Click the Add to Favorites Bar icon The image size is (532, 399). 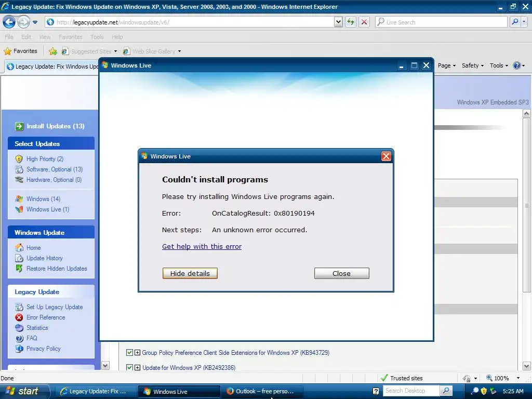(x=53, y=51)
